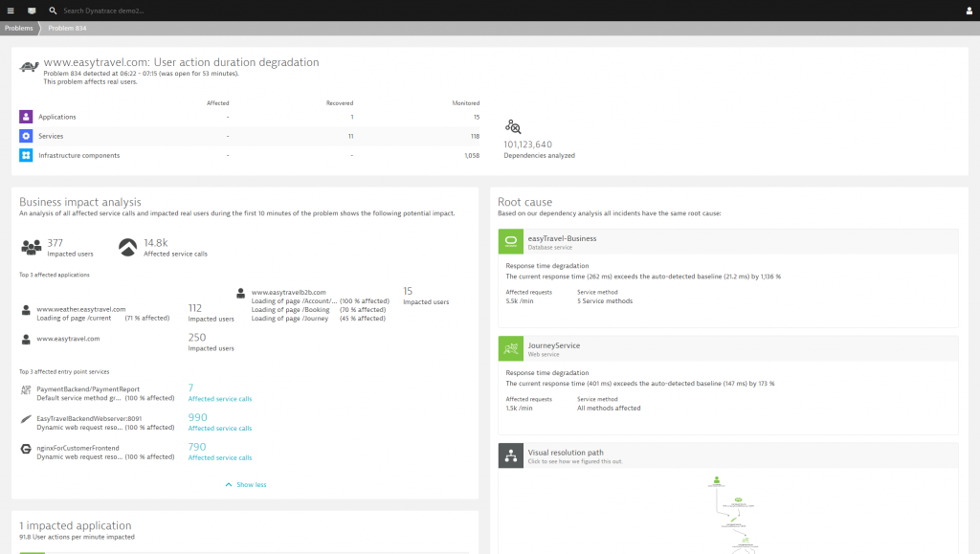Select the Services row label
This screenshot has height=554, width=980.
tap(51, 136)
